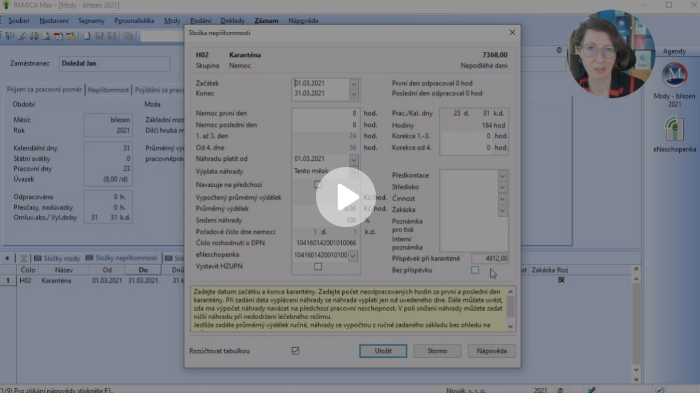Click the Storno button
Image resolution: width=700 pixels, height=393 pixels.
(x=437, y=351)
